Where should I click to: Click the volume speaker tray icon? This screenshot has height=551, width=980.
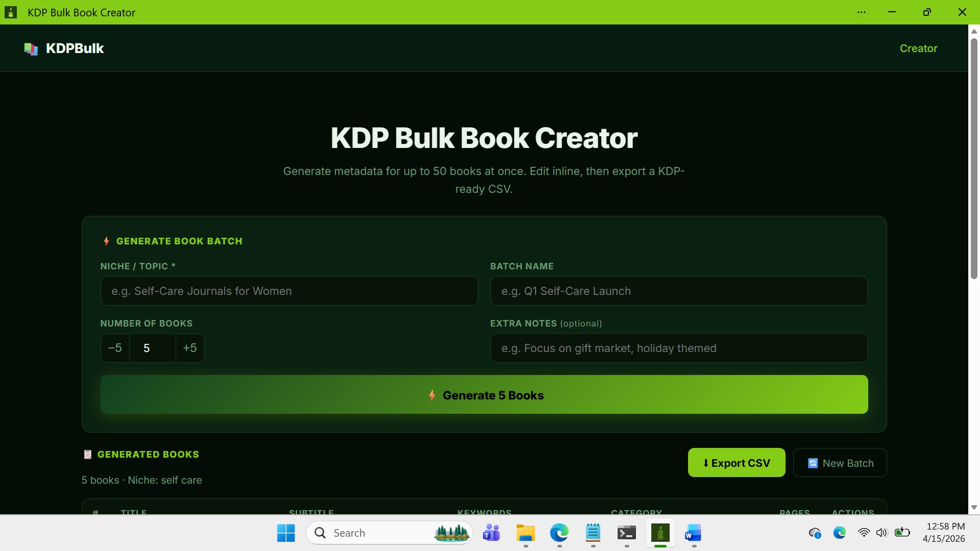pos(881,533)
